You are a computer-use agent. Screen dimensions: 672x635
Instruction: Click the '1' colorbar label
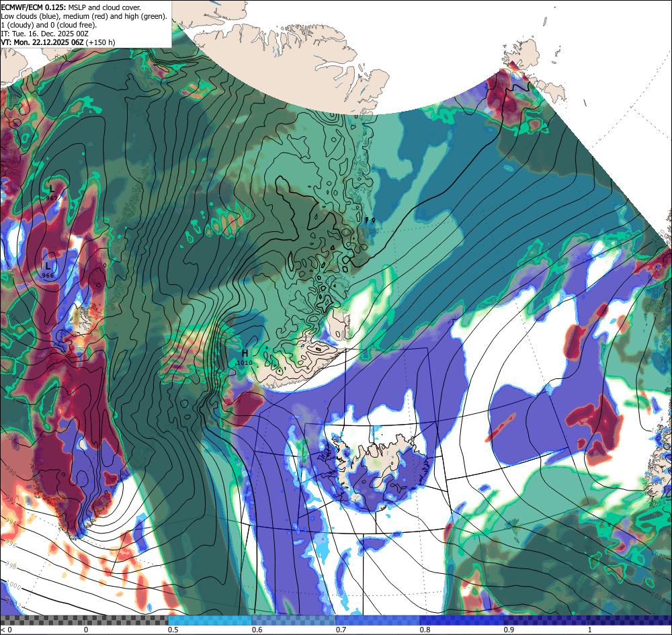[x=590, y=630]
